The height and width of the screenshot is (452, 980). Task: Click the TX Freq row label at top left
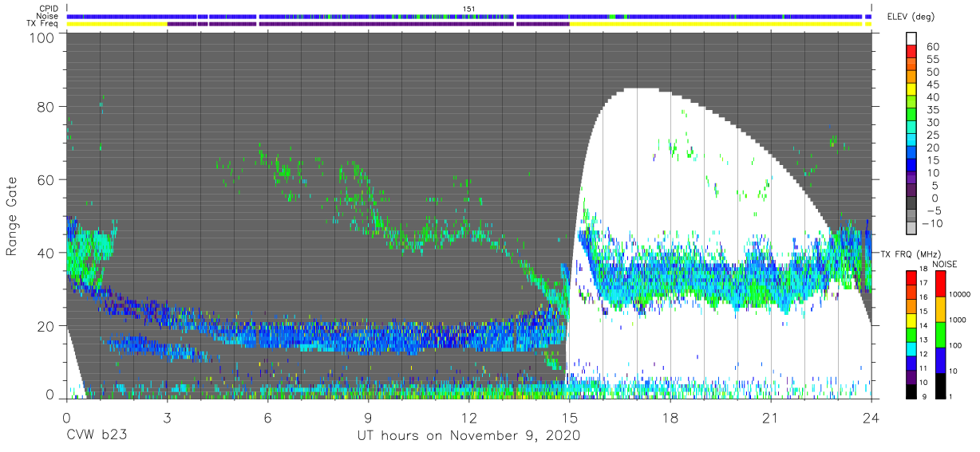click(x=42, y=24)
